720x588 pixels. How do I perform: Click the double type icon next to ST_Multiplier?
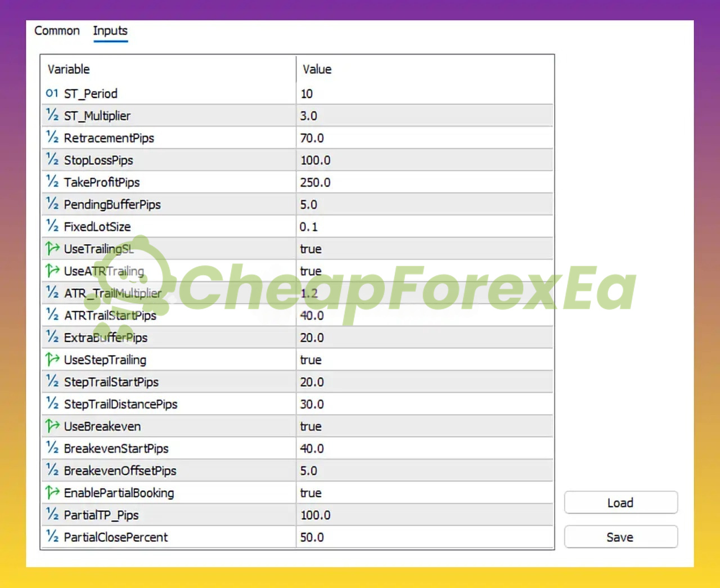(52, 115)
